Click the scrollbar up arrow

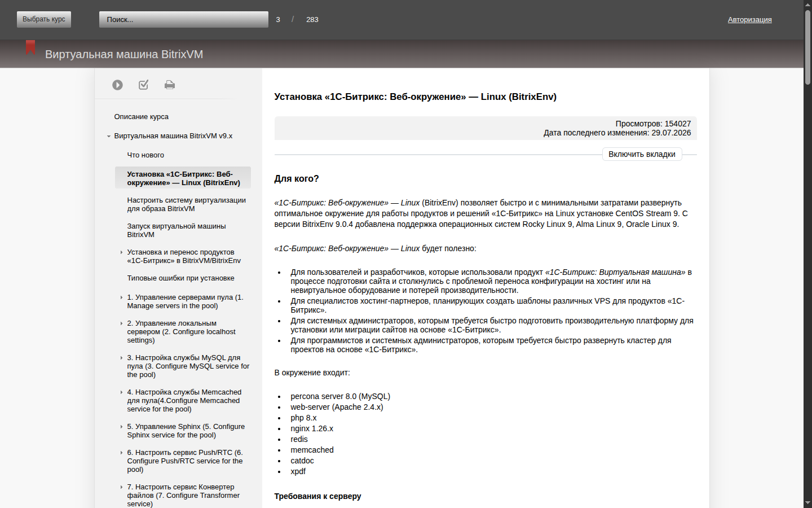coord(807,4)
